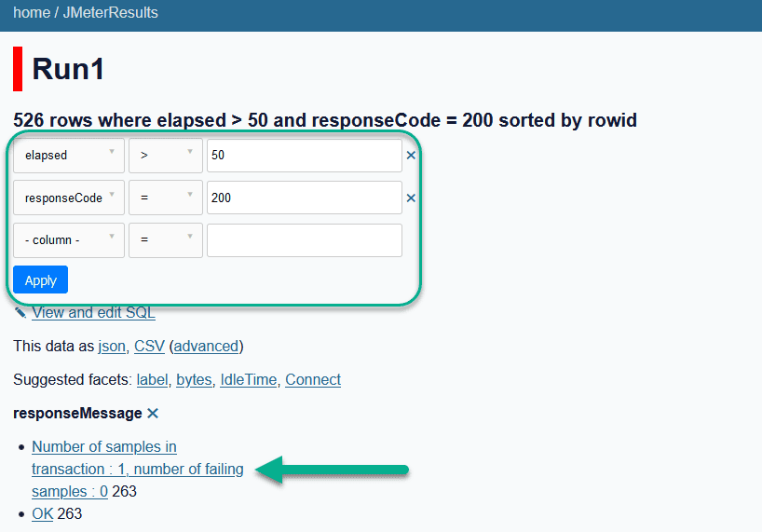Open the greater-than operator dropdown

[165, 156]
